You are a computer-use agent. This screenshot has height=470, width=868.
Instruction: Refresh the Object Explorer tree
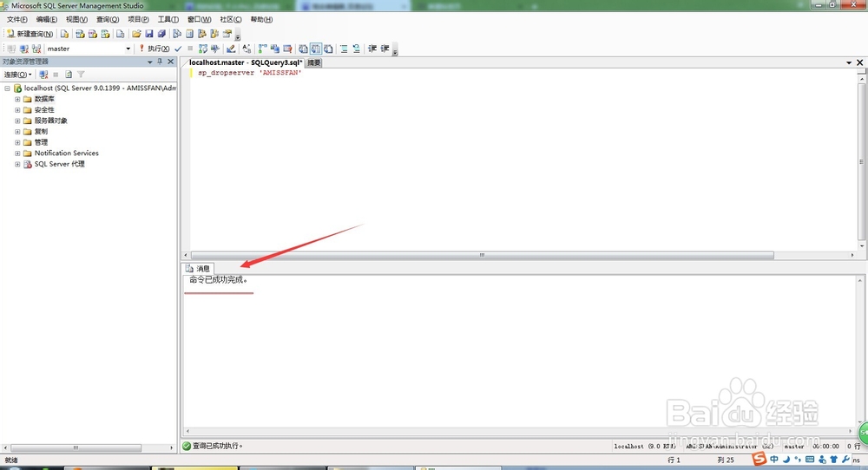[x=69, y=74]
